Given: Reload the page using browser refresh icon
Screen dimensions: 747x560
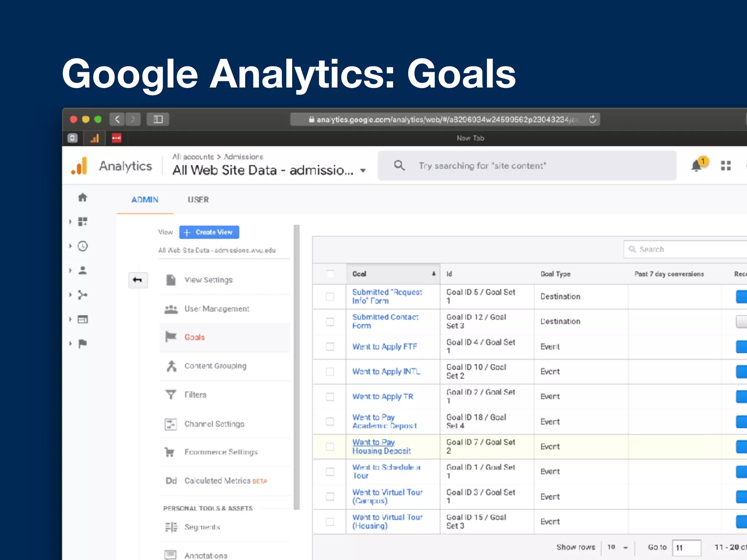Looking at the screenshot, I should (x=592, y=119).
